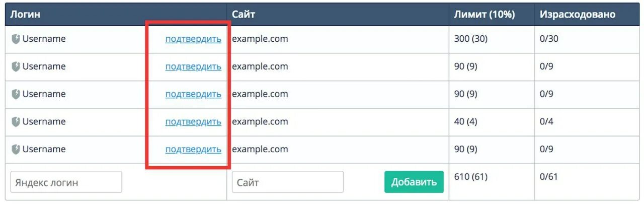This screenshot has height=204, width=644.
Task: Click the 0/61 total spent cell
Action: (x=548, y=177)
